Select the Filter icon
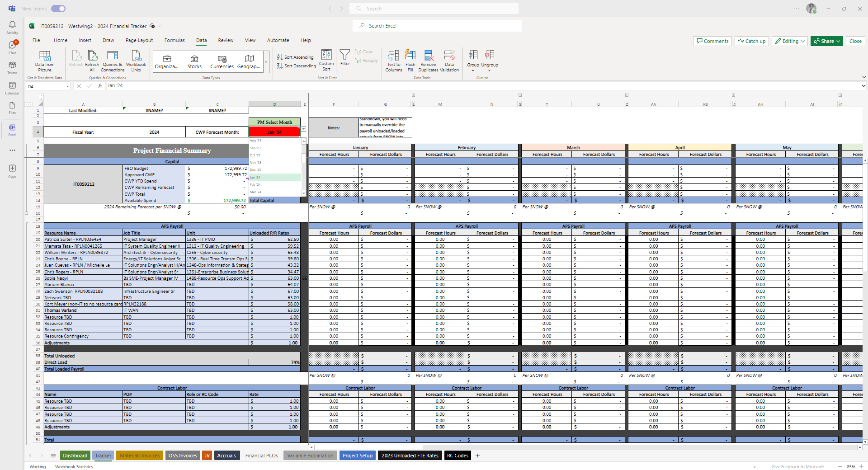This screenshot has height=470, width=868. point(345,59)
